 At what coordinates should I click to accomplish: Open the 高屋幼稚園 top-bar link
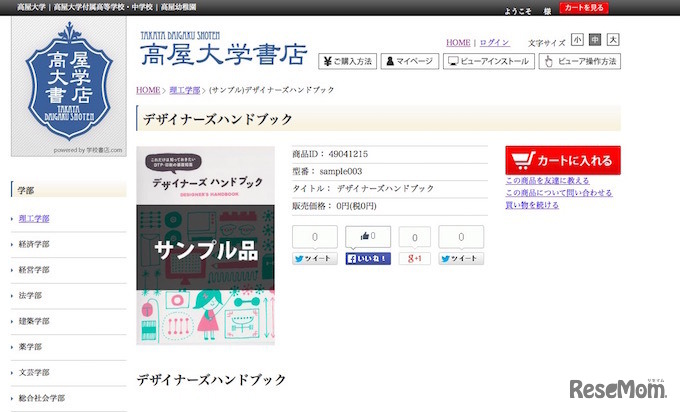[179, 7]
